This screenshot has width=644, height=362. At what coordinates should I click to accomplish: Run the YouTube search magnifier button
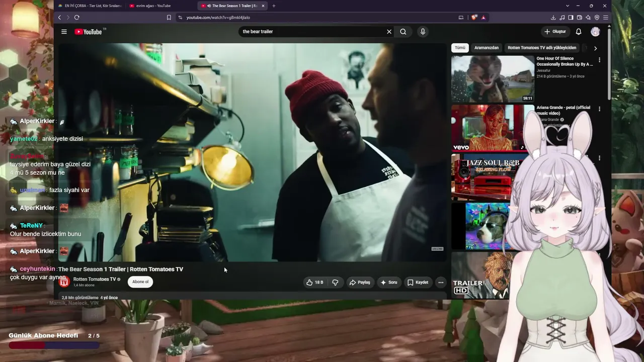click(403, 32)
